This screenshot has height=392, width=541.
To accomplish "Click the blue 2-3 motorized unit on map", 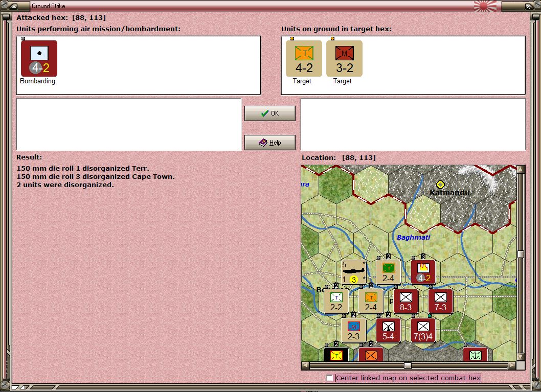I will pyautogui.click(x=354, y=330).
